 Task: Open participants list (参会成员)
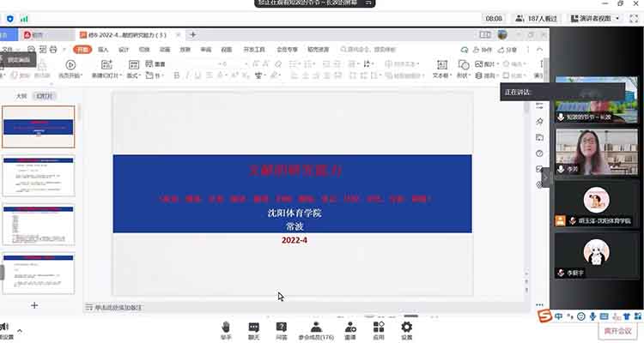pos(316,329)
